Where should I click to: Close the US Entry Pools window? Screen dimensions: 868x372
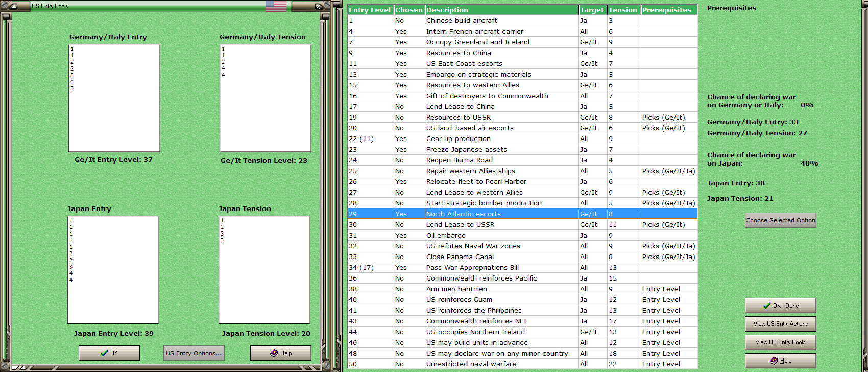[x=319, y=6]
